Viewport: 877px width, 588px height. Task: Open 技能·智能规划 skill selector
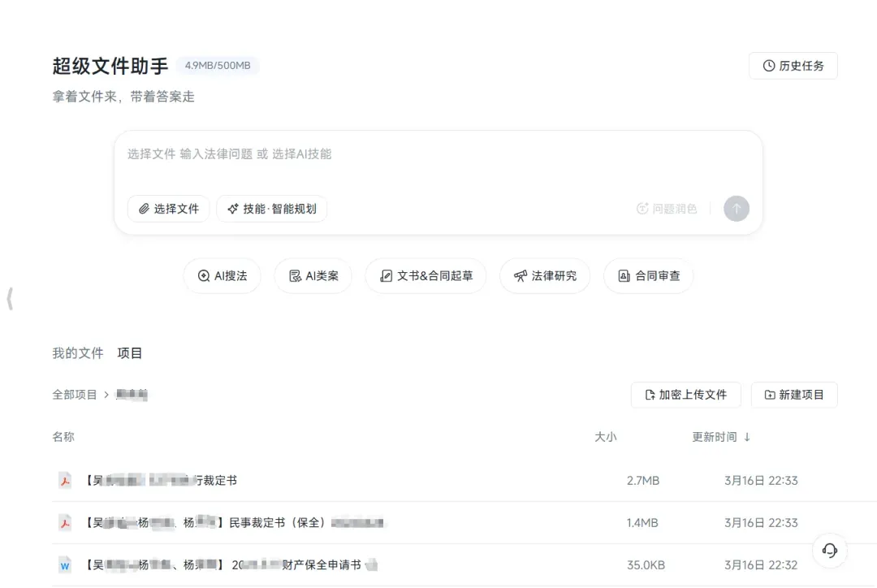[272, 209]
